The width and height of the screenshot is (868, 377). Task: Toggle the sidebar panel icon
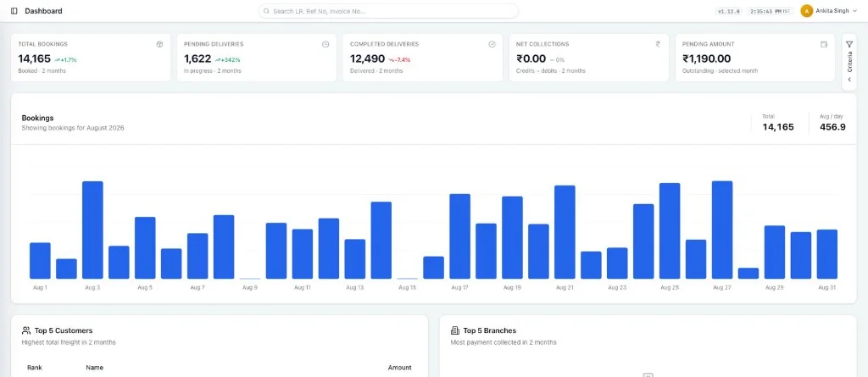click(14, 11)
